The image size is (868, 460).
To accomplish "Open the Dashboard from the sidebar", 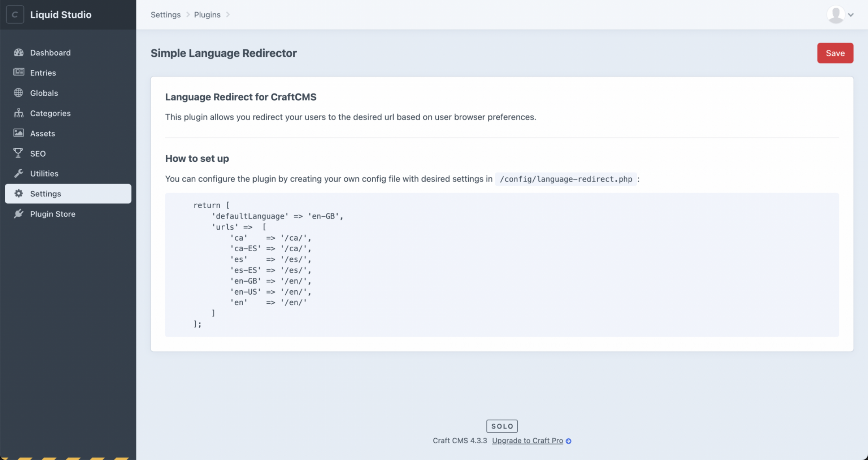I will [50, 52].
